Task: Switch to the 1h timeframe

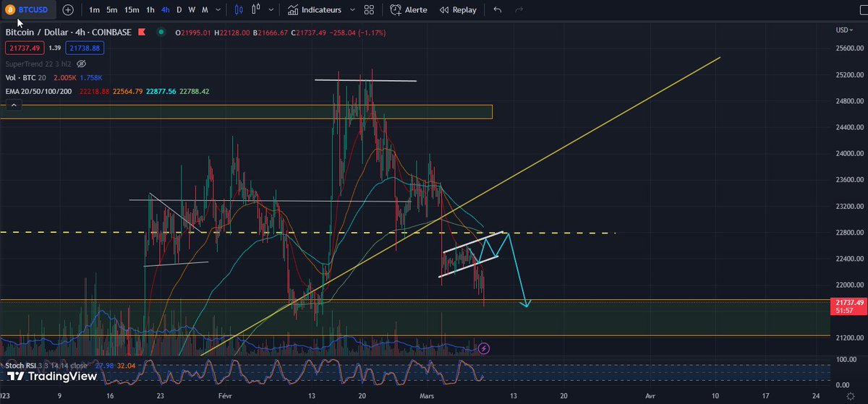Action: coord(150,10)
